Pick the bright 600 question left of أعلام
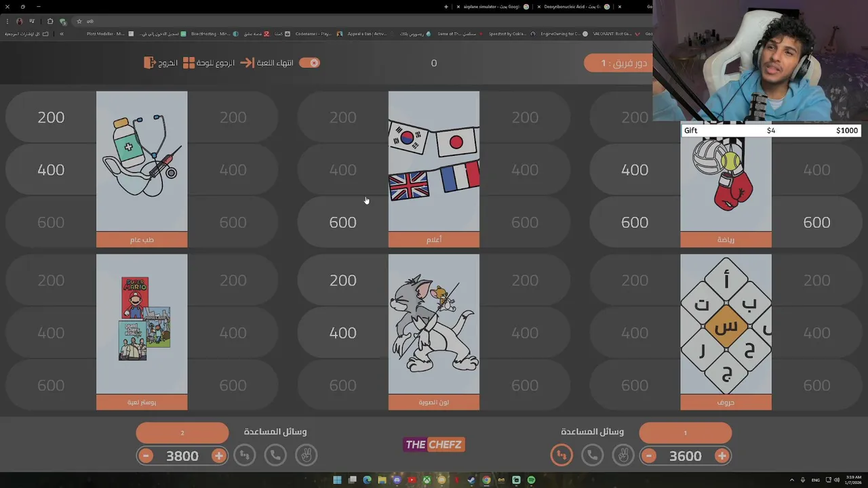This screenshot has width=868, height=488. (x=342, y=222)
